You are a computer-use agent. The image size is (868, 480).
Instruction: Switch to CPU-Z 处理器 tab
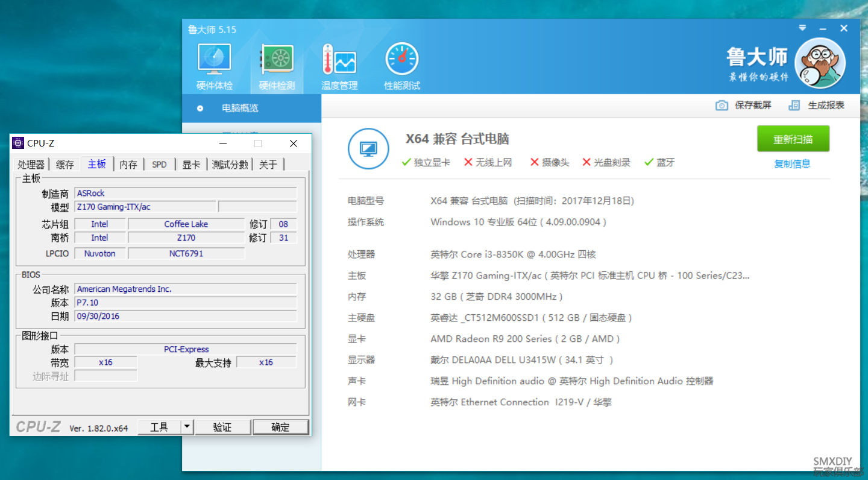[x=31, y=164]
